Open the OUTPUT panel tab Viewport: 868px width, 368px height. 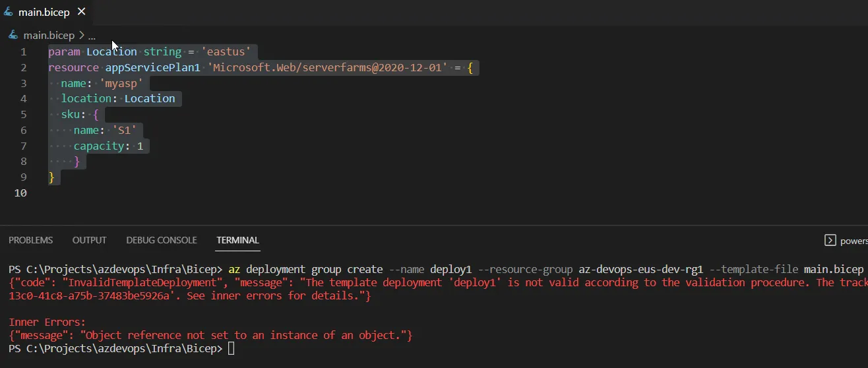click(89, 240)
